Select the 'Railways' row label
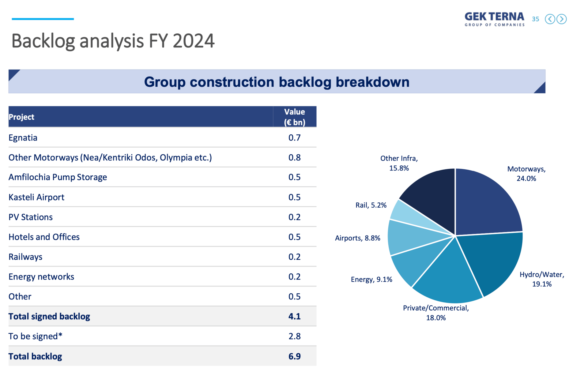588x376 pixels. tap(25, 257)
